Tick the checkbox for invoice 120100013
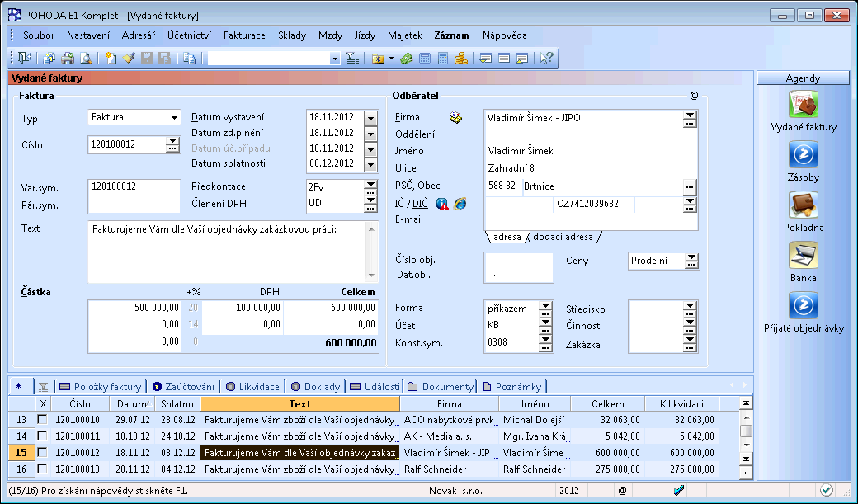 pos(42,469)
